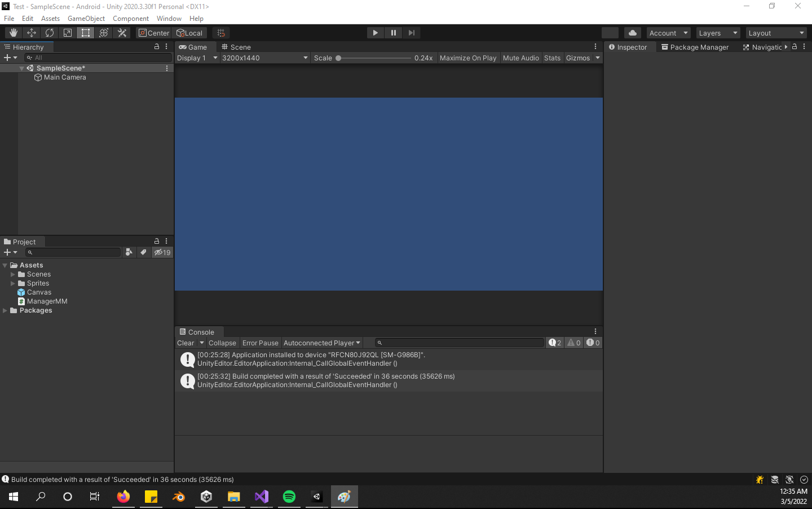
Task: Enable Error Pause in the Console
Action: [260, 343]
